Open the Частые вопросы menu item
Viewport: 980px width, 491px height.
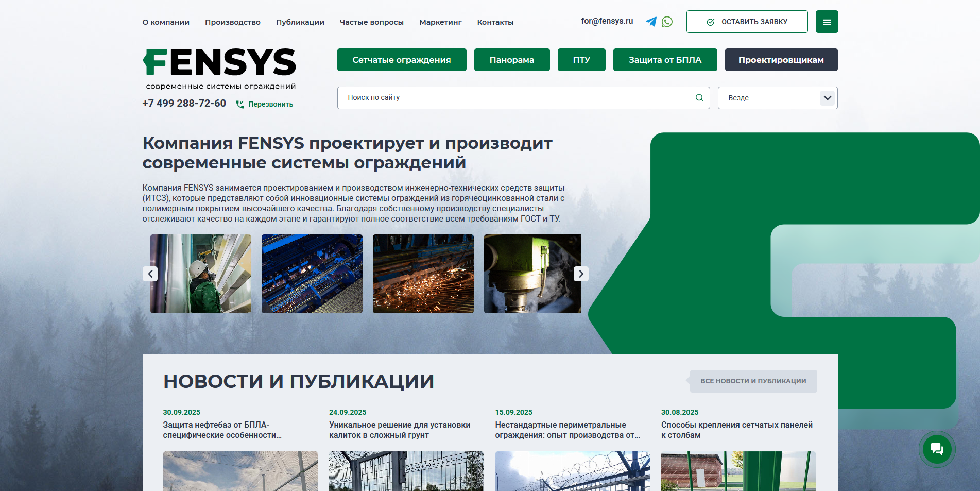click(x=371, y=22)
